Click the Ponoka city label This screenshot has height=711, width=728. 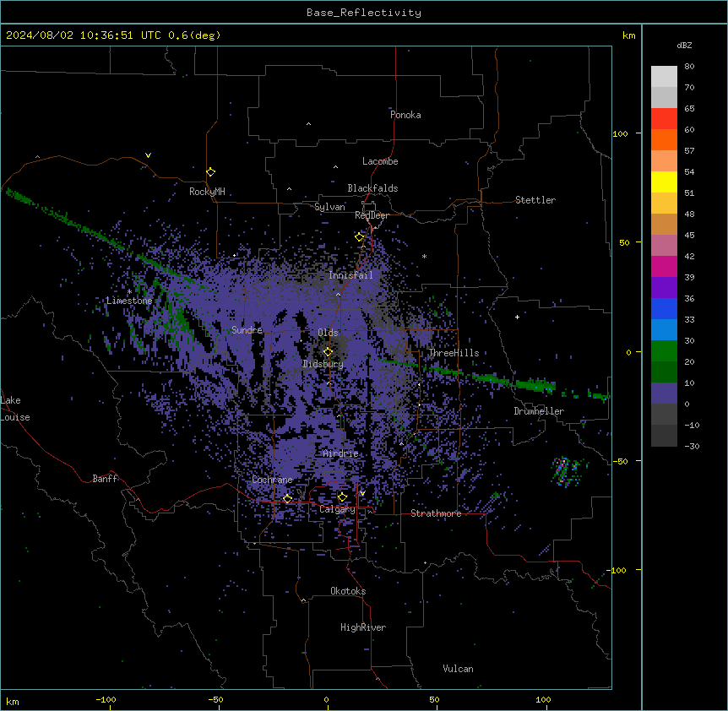click(405, 115)
